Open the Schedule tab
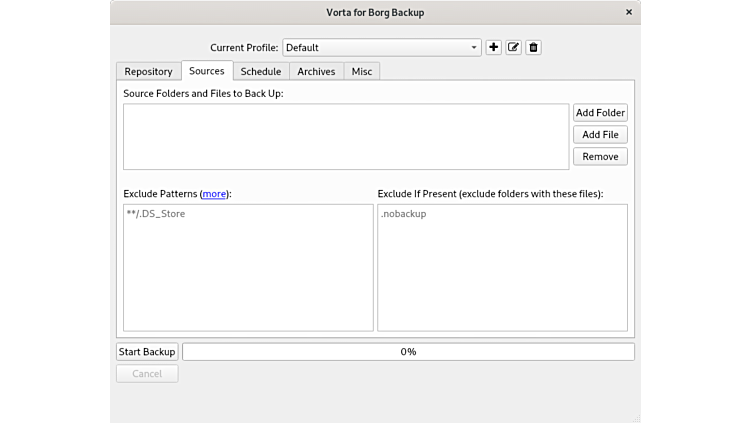The width and height of the screenshot is (752, 423). coord(261,71)
